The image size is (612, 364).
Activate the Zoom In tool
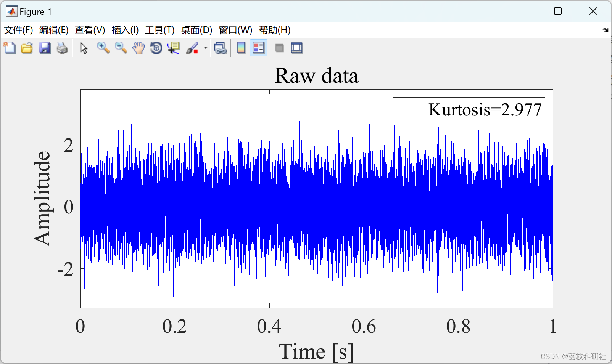click(103, 48)
